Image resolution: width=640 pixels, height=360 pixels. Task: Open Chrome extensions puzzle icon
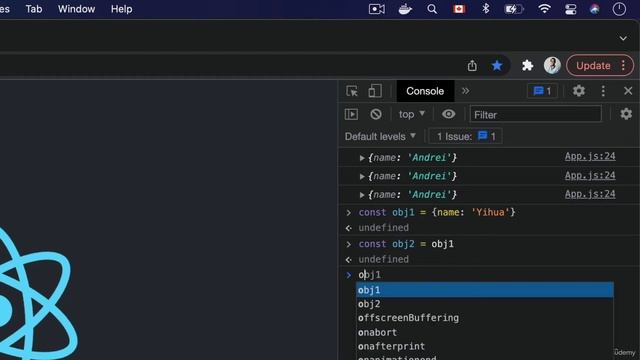[x=527, y=65]
